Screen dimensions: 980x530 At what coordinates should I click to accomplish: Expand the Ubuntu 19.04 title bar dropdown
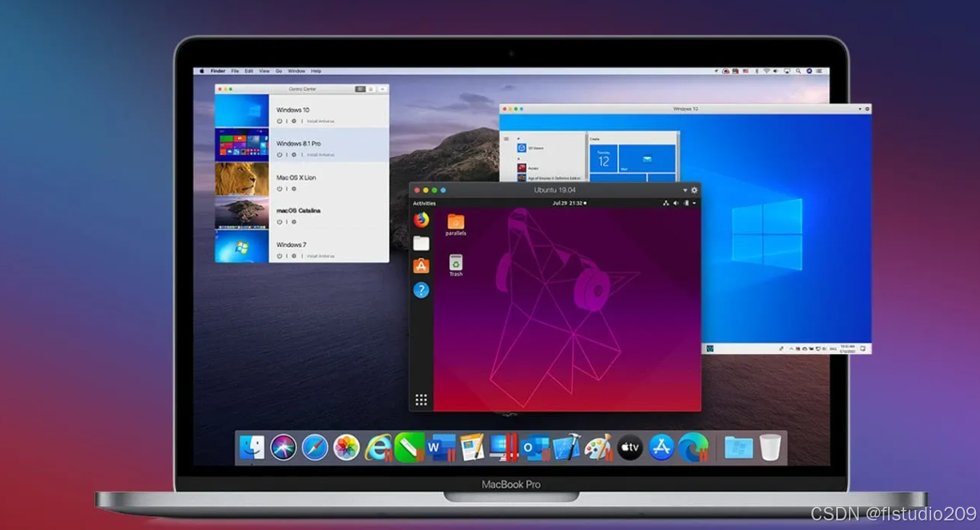point(684,190)
